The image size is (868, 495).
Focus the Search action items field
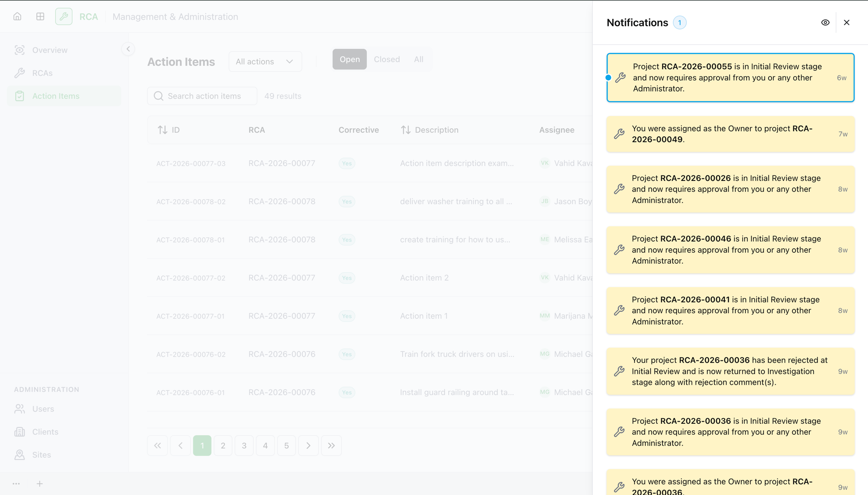point(202,96)
